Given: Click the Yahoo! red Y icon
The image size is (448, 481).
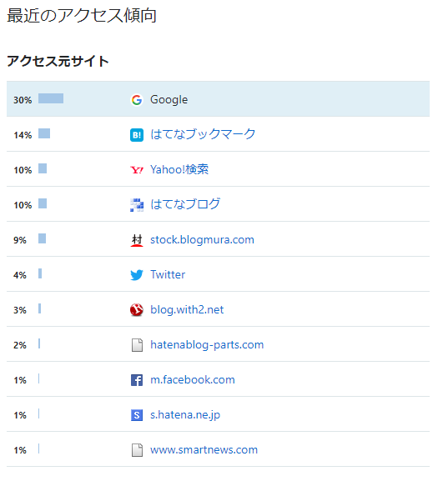Looking at the screenshot, I should 137,169.
